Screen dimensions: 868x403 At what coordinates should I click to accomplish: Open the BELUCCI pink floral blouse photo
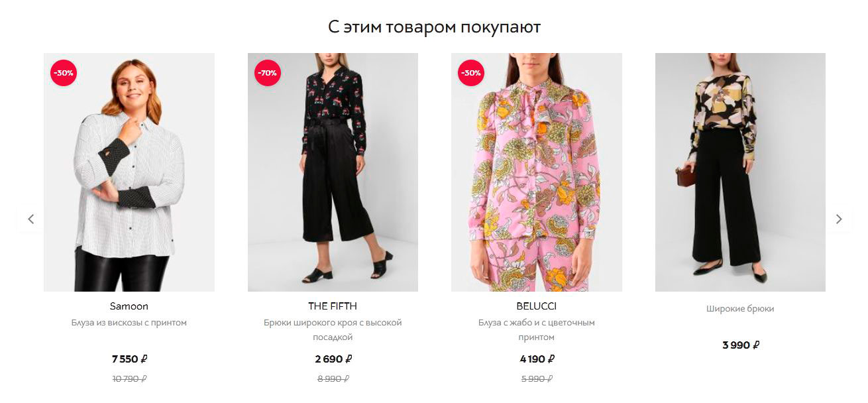[x=537, y=172]
